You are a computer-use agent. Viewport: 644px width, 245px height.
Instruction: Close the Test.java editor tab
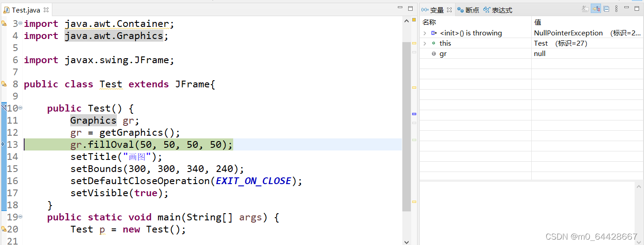[46, 10]
